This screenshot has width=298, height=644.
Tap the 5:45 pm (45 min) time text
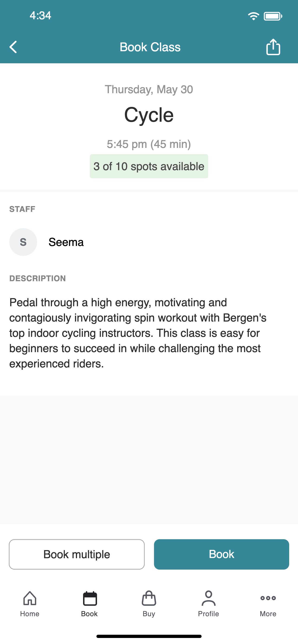point(149,144)
